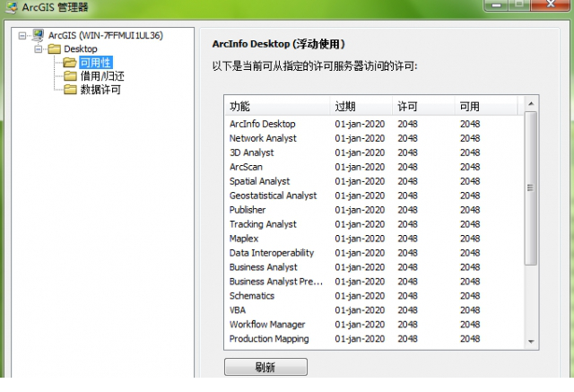The width and height of the screenshot is (574, 392).
Task: Click 许可 value 2048 for Workflow Manager
Action: (407, 325)
